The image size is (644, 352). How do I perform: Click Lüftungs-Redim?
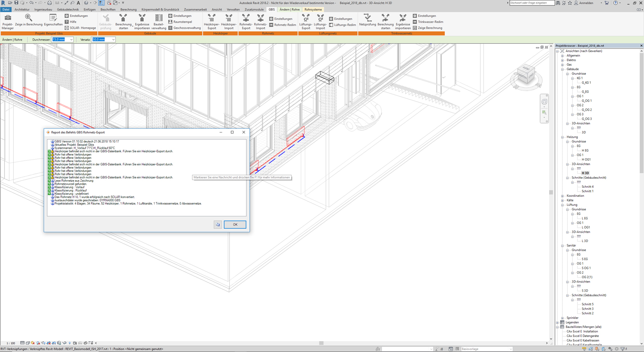pyautogui.click(x=342, y=25)
